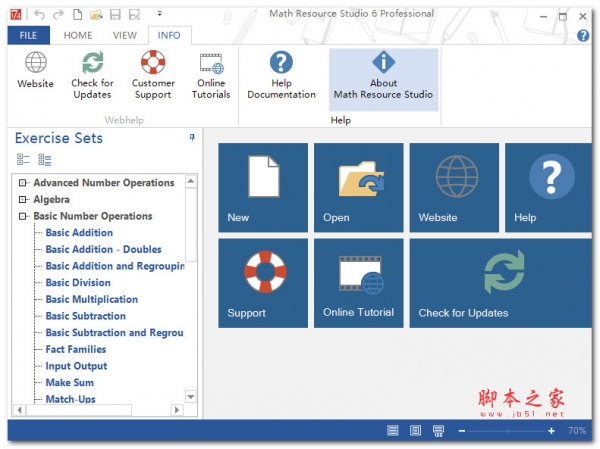Click the Check for Updates tile

click(x=501, y=283)
